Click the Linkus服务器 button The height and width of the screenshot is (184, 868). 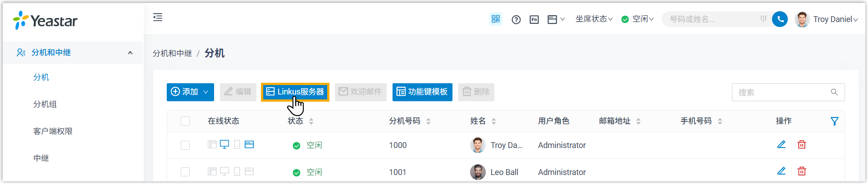(x=295, y=92)
